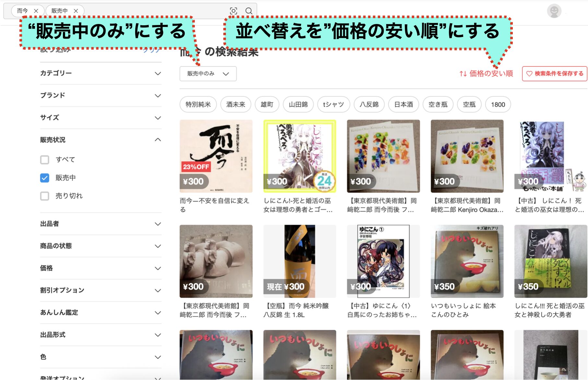Select the 空瓶 keyword chip
Viewport: 588px width, 380px height.
pos(469,104)
